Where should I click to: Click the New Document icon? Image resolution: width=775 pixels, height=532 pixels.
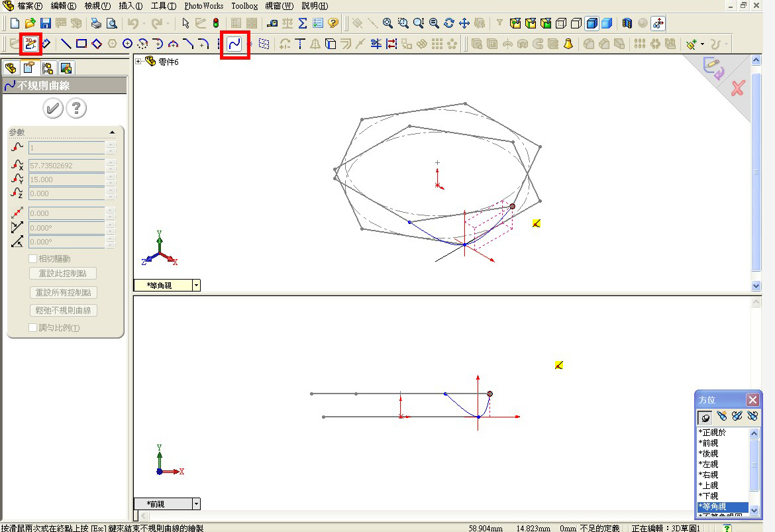coord(14,23)
